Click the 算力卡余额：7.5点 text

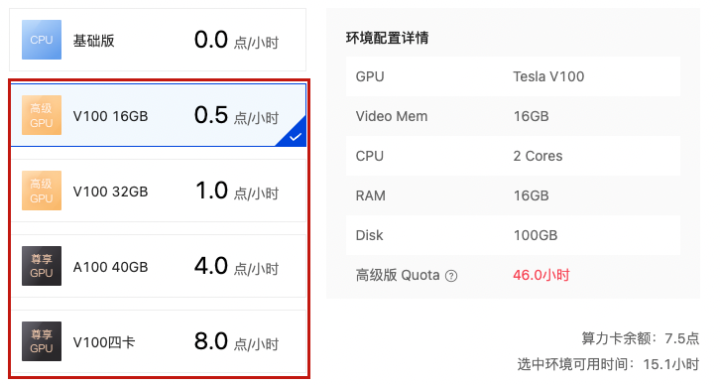(640, 339)
